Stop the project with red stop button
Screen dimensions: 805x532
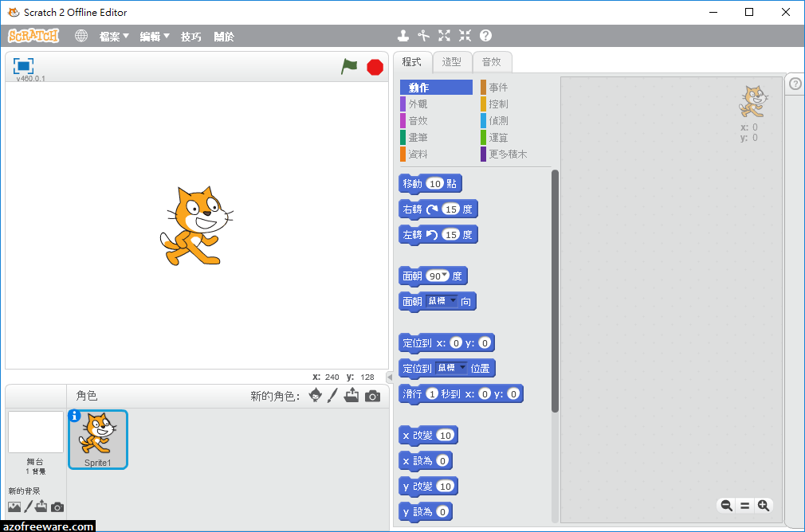pyautogui.click(x=375, y=67)
